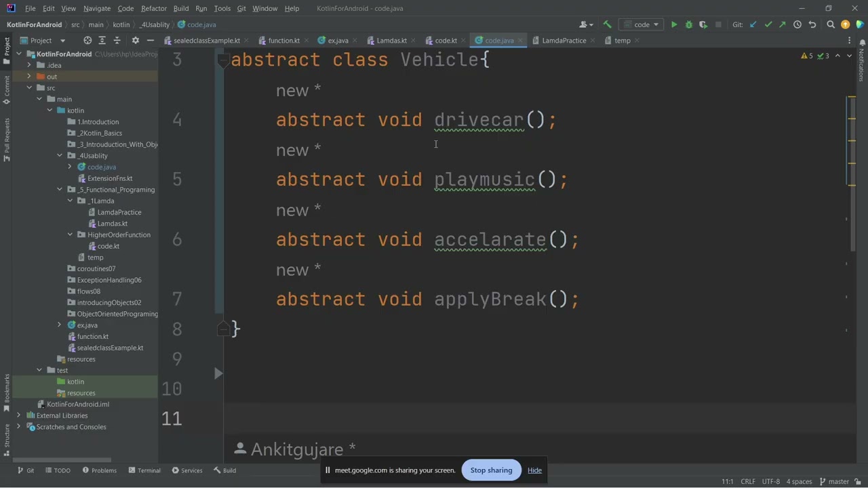Open the Navigate menu
The image size is (868, 488).
tap(97, 8)
